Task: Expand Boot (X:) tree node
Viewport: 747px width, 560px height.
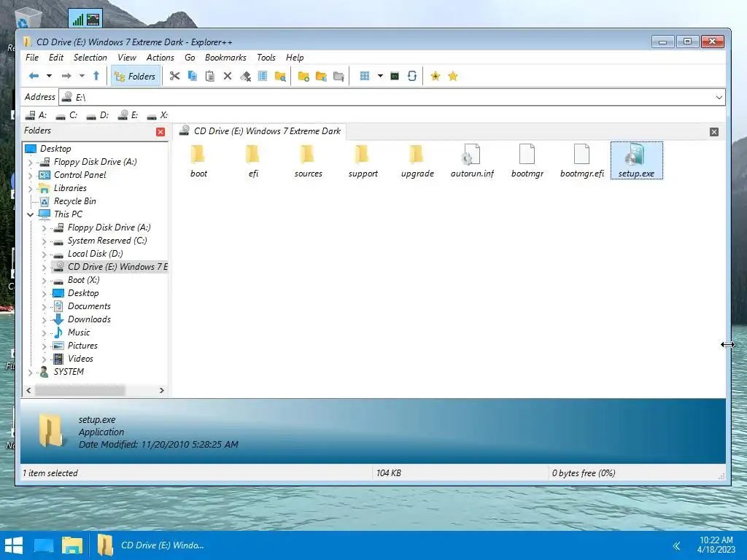Action: 44,281
